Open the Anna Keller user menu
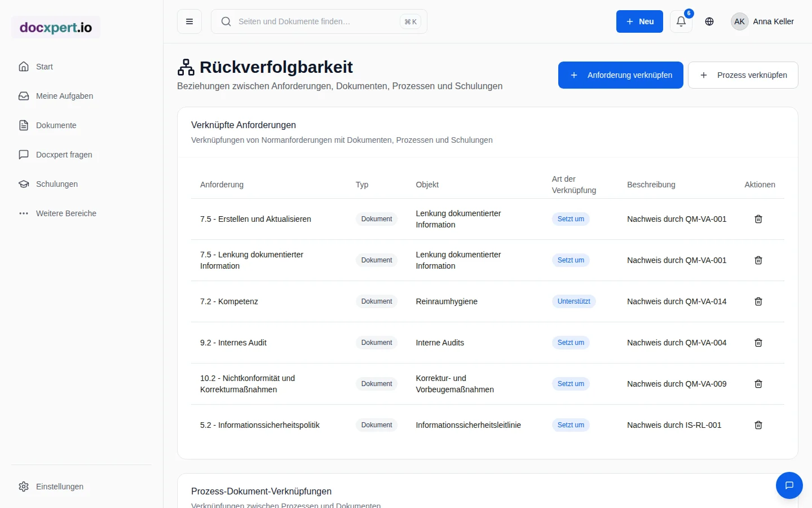This screenshot has width=812, height=508. click(x=762, y=21)
